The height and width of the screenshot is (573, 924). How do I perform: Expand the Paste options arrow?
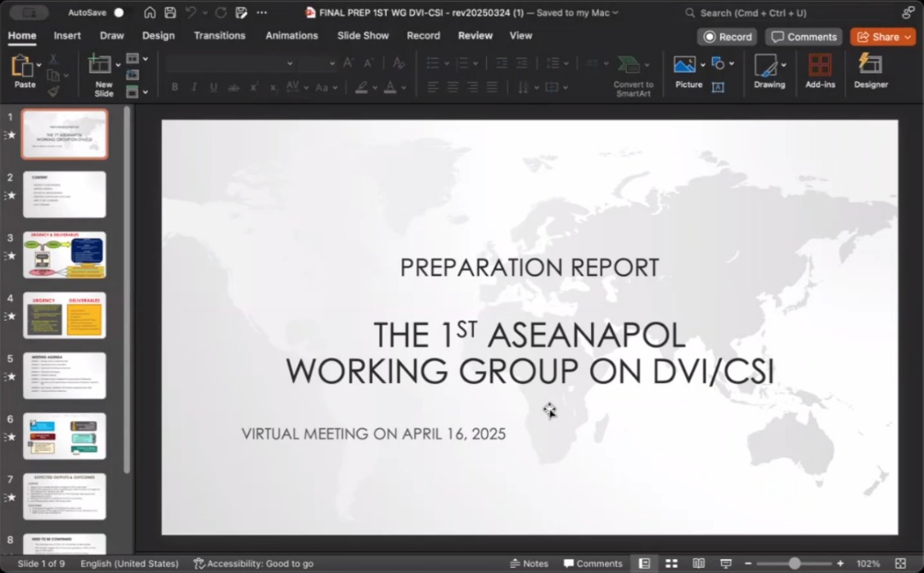click(x=38, y=65)
